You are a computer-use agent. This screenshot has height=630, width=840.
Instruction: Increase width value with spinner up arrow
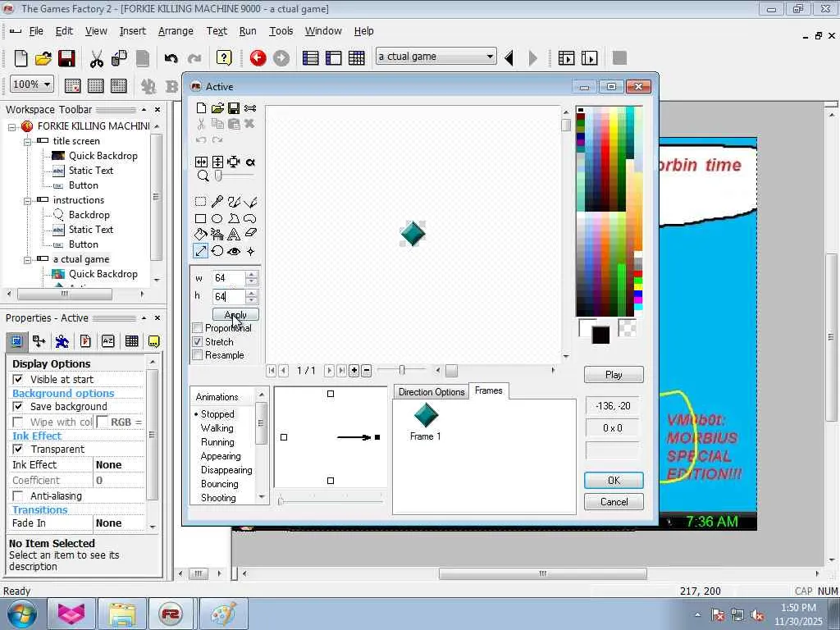pos(251,275)
